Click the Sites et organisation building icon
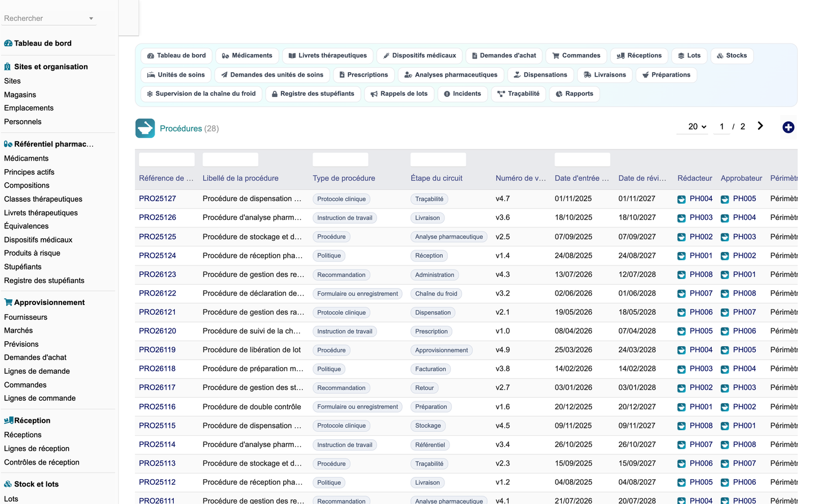The height and width of the screenshot is (504, 815). click(x=7, y=67)
